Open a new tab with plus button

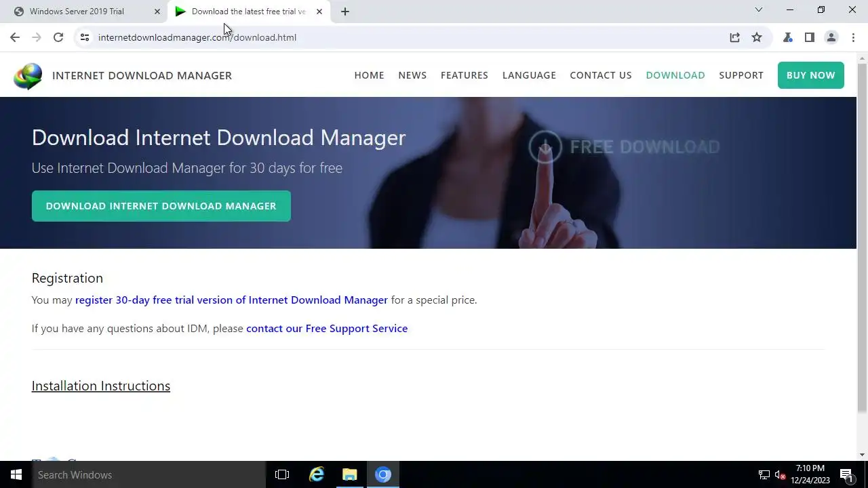(x=344, y=12)
